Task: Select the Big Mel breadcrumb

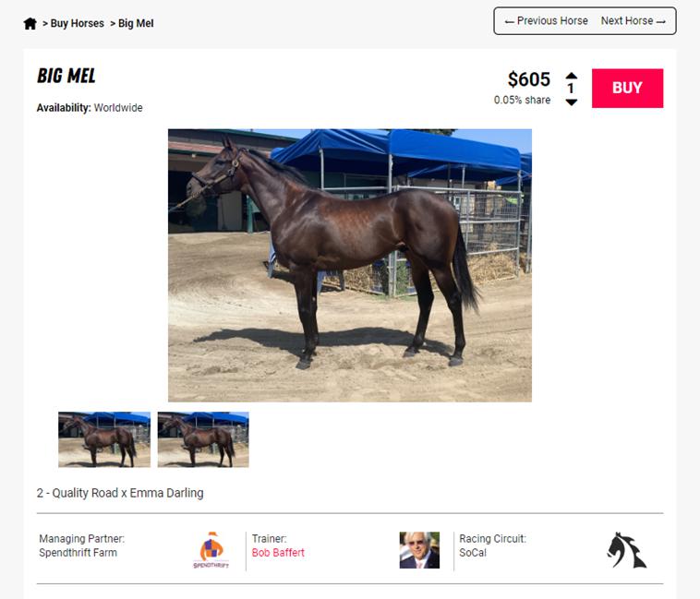Action: tap(136, 23)
